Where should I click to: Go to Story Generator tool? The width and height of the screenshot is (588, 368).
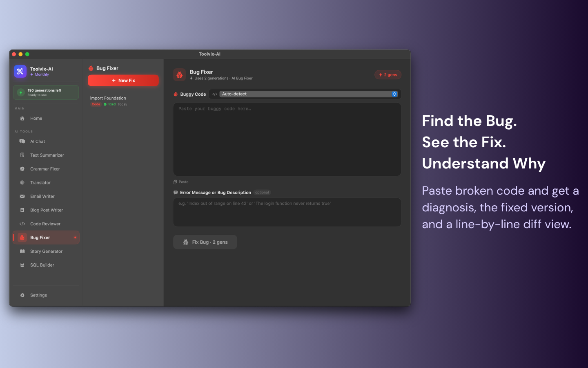[46, 251]
